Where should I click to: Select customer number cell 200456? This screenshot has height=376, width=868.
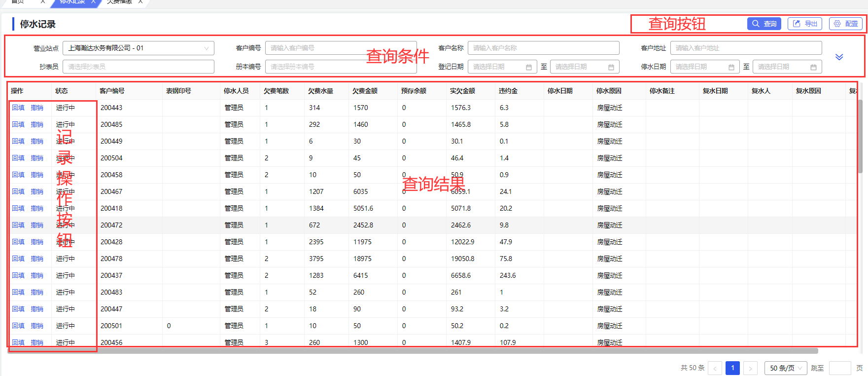tap(111, 342)
